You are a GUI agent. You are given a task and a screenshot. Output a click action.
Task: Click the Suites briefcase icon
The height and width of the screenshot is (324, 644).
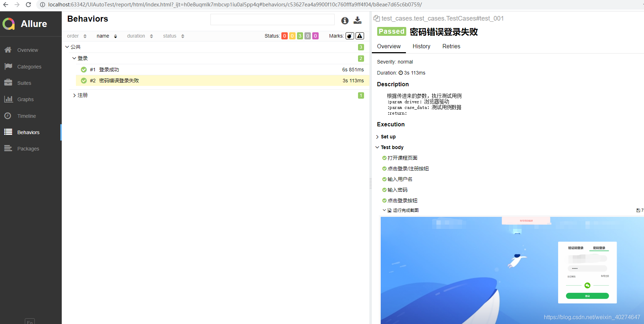(x=8, y=83)
